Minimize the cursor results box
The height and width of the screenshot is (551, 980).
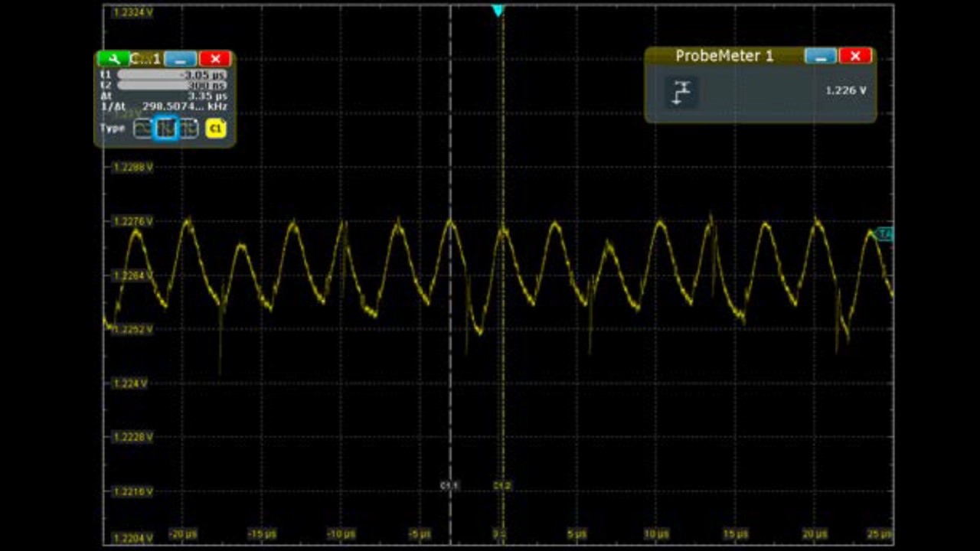click(x=181, y=59)
